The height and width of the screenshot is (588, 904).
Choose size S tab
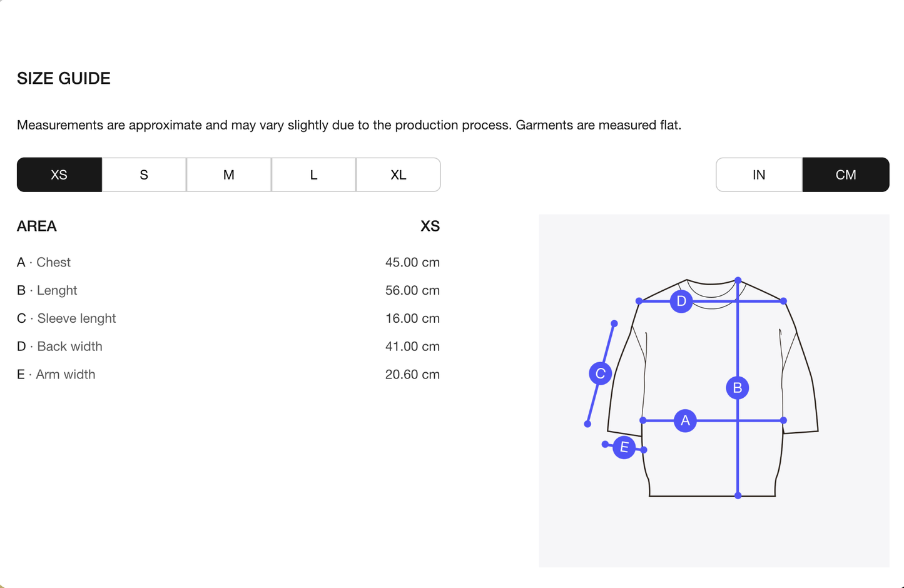click(144, 175)
